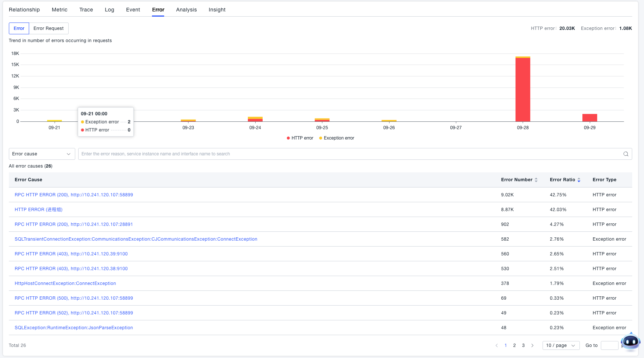644x358 pixels.
Task: Open HttpHostConnectException:ConnectException link
Action: coord(65,283)
